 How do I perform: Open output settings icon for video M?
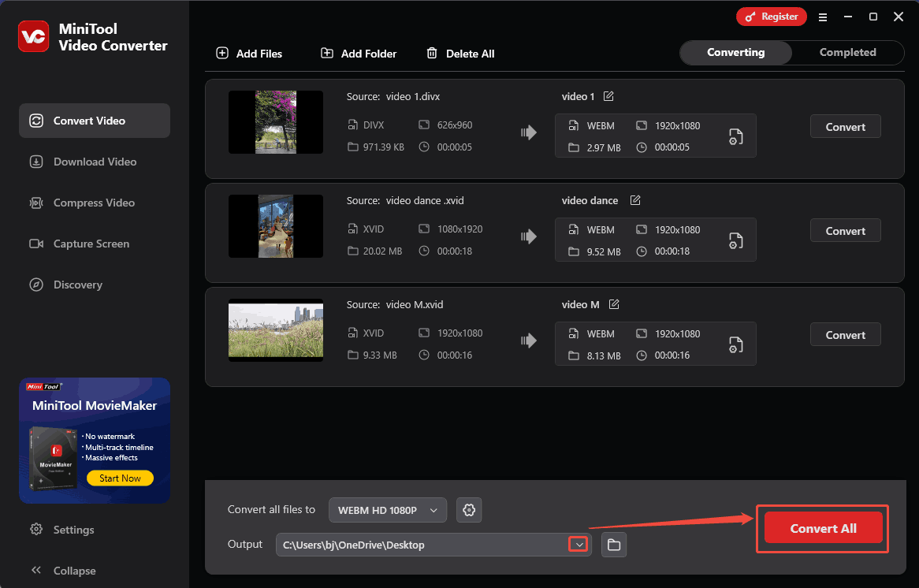pyautogui.click(x=735, y=344)
